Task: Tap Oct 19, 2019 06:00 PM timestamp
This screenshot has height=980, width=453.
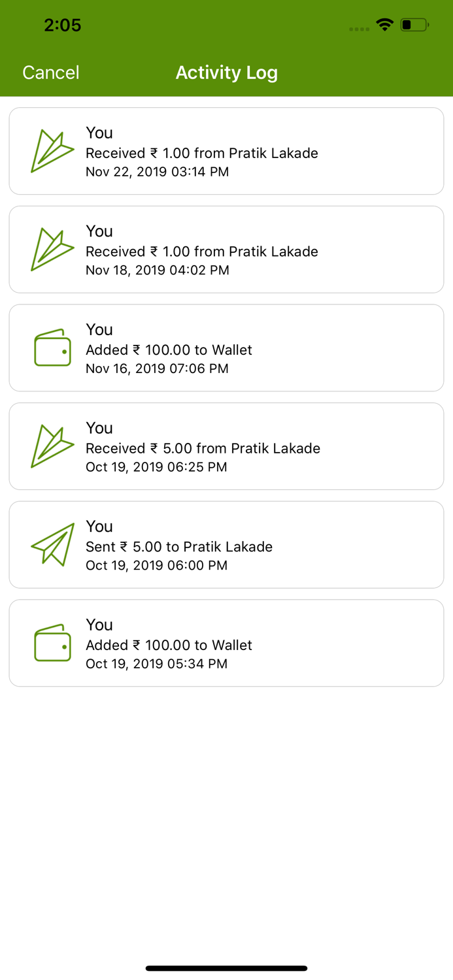Action: click(157, 565)
